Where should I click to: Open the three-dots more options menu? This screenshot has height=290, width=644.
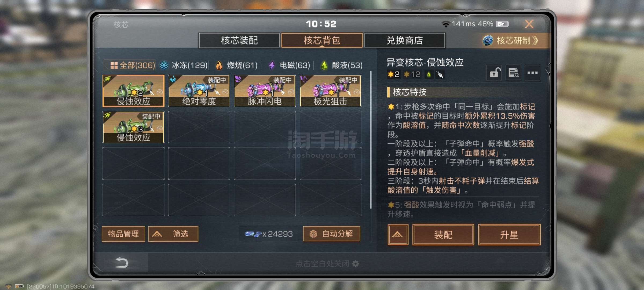tap(532, 73)
